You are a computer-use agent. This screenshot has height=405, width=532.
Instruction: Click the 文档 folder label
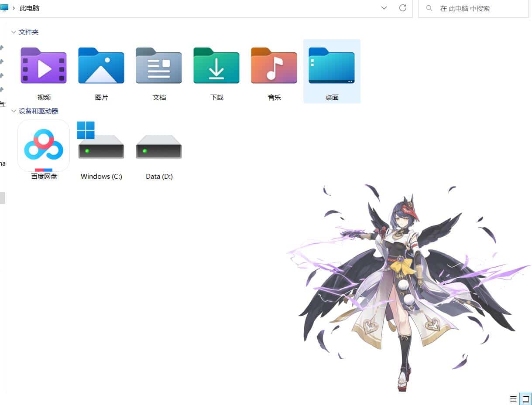click(159, 97)
